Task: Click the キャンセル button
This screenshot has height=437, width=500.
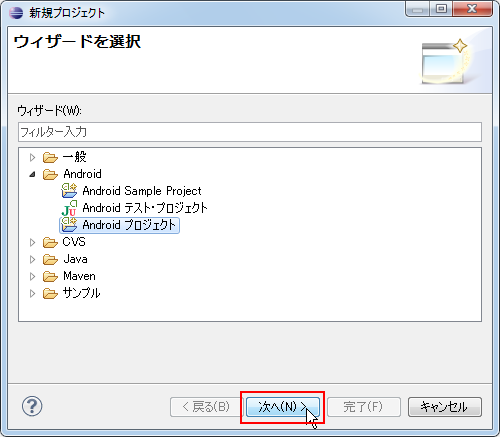Action: (445, 407)
